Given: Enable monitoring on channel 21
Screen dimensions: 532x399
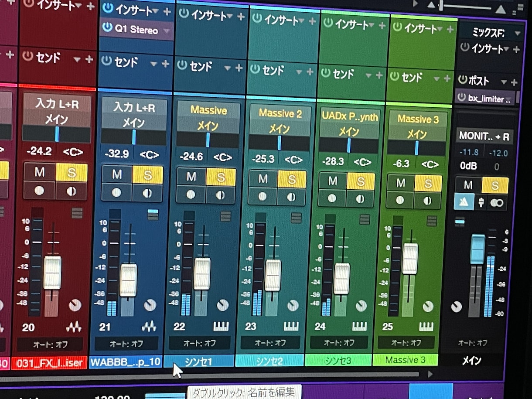Looking at the screenshot, I should tap(147, 193).
